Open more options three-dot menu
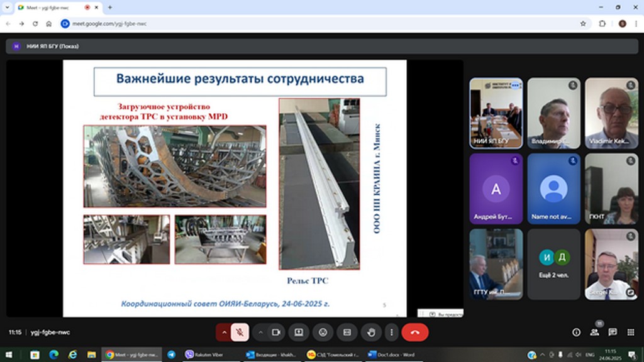 [392, 332]
